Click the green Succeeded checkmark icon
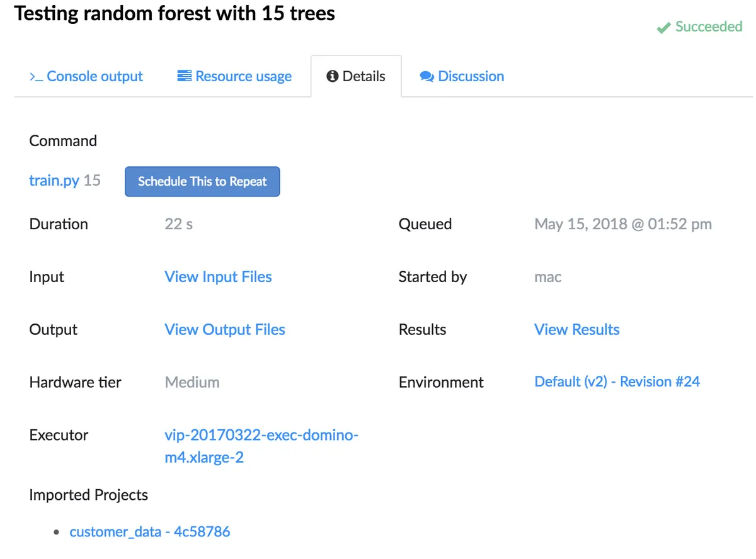The width and height of the screenshot is (756, 559). point(663,28)
